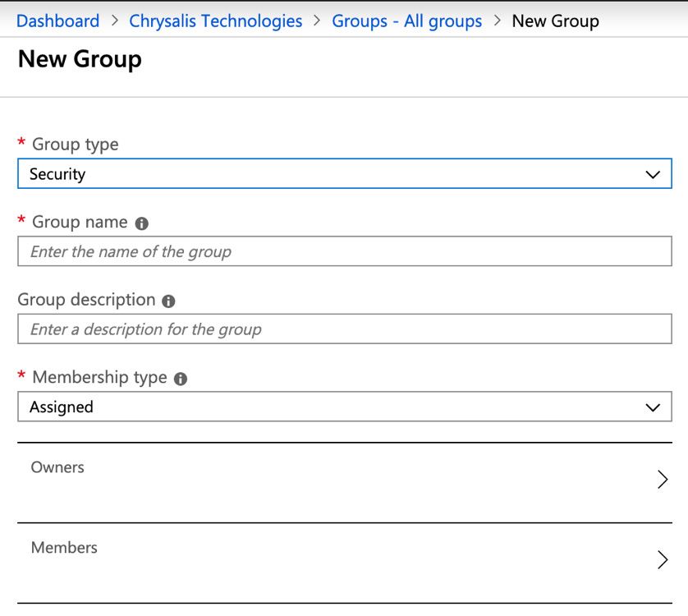Open Chrysalis Technologies breadcrumb link
Screen dimensions: 688x616
coord(216,21)
